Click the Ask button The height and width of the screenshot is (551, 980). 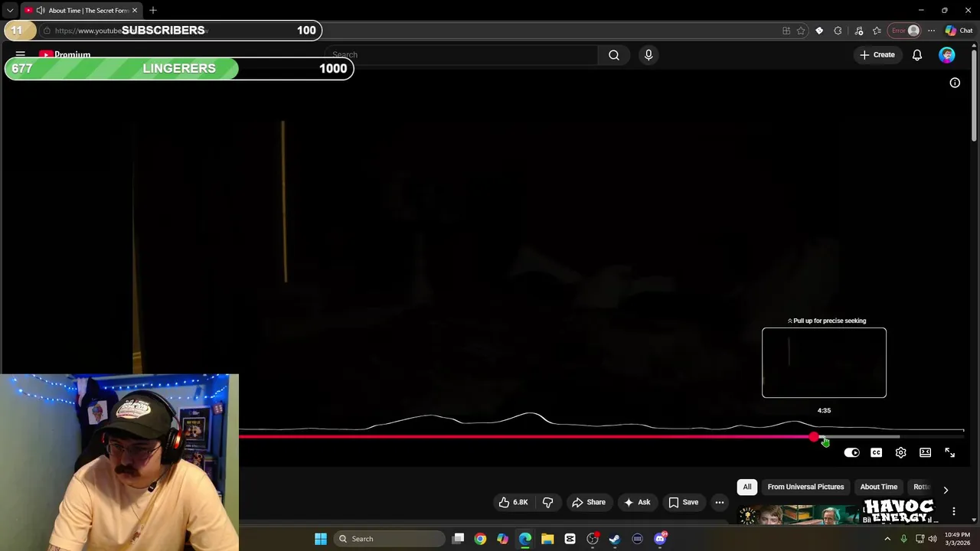(637, 502)
